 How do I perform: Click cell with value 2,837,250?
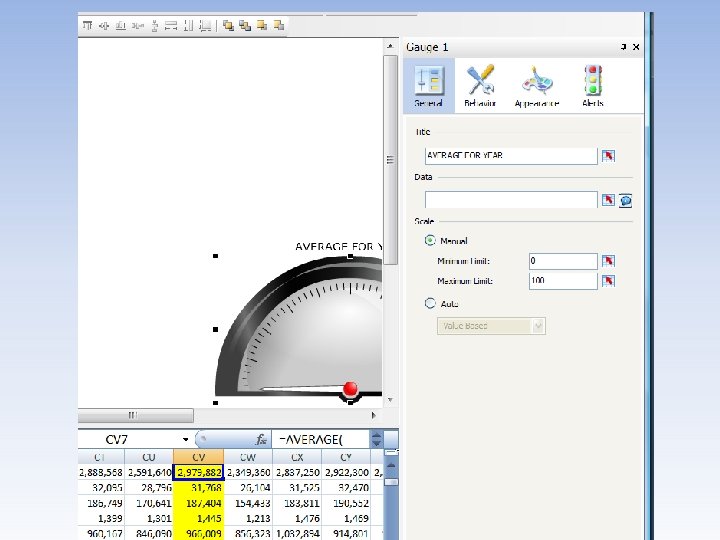coord(297,472)
